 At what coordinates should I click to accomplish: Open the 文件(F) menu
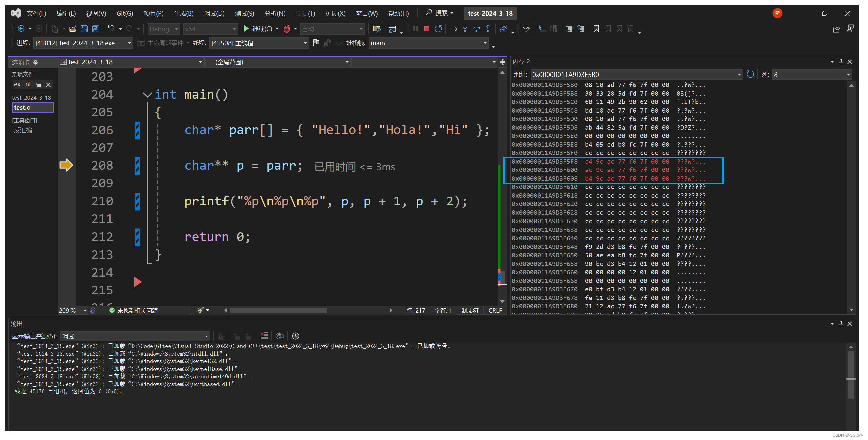pos(36,13)
